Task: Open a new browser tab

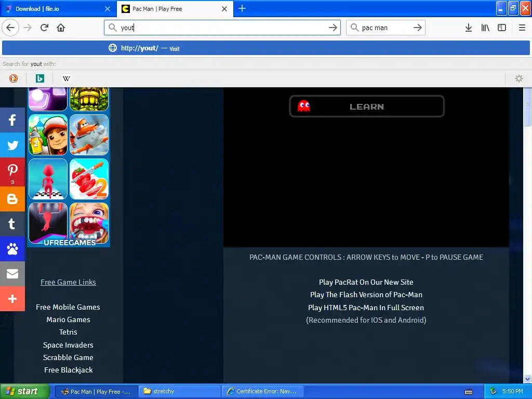Action: (242, 8)
